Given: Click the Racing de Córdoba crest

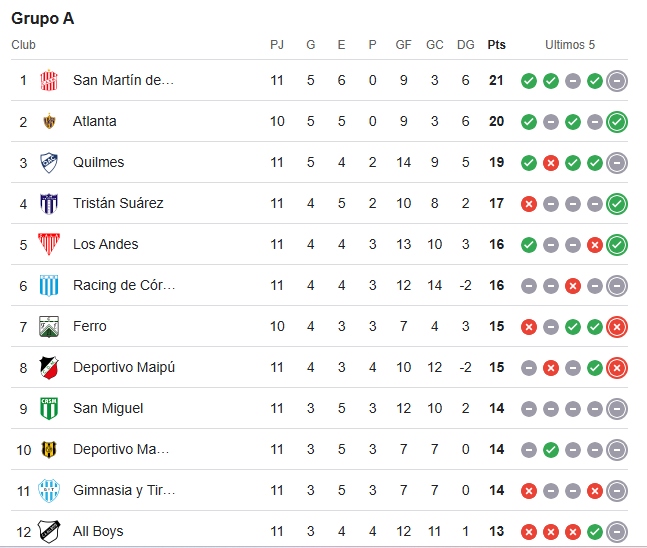Looking at the screenshot, I should coord(49,286).
